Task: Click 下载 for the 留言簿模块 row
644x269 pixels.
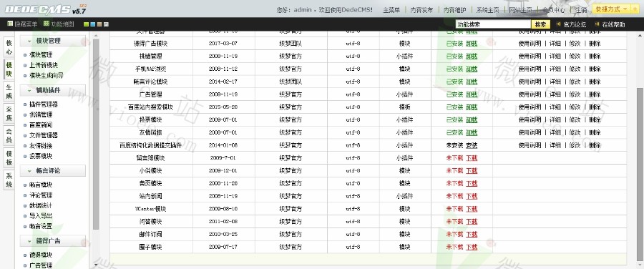Action: (472, 158)
